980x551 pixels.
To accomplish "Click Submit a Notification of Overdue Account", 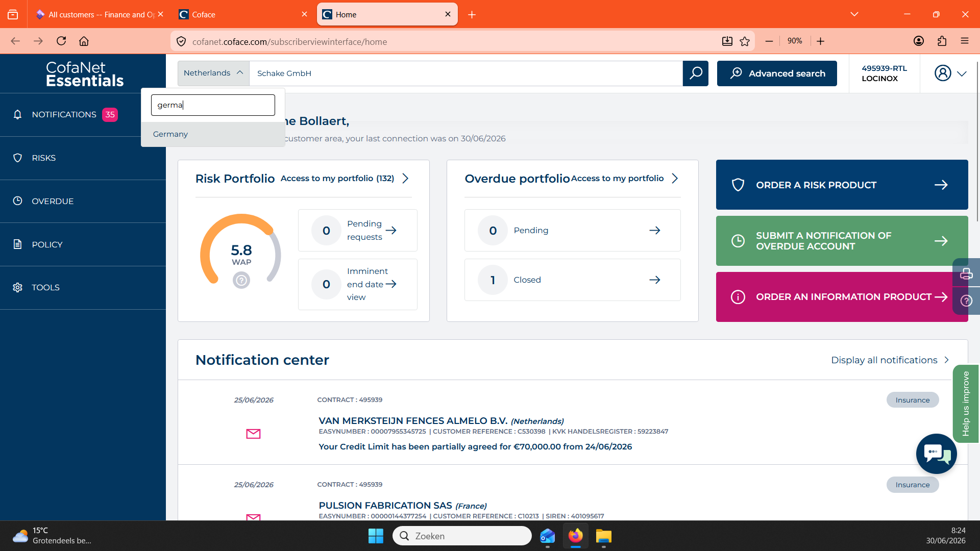I will [842, 241].
